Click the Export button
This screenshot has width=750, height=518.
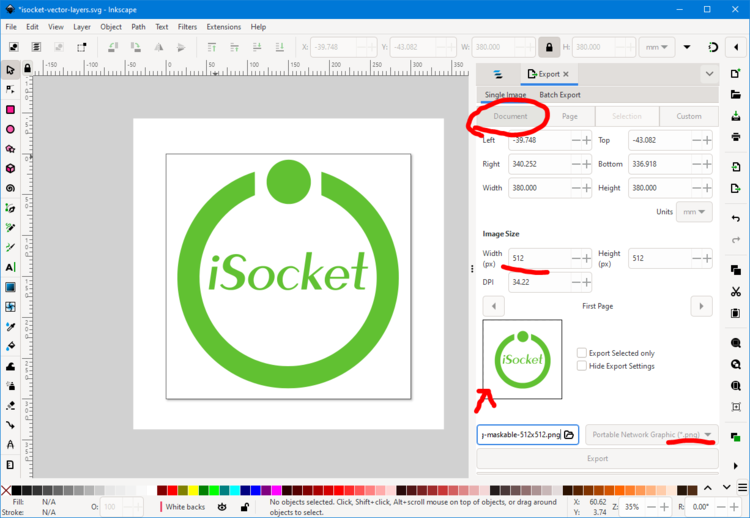click(597, 459)
